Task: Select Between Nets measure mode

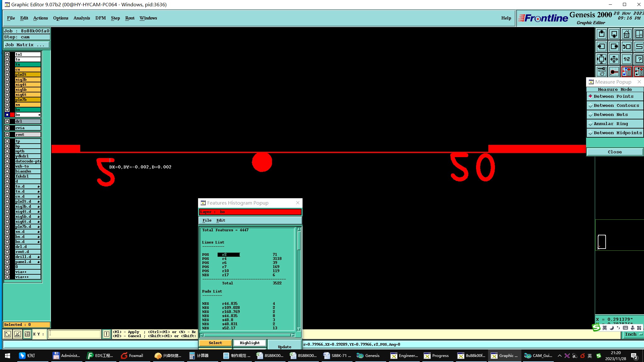Action: tap(615, 115)
